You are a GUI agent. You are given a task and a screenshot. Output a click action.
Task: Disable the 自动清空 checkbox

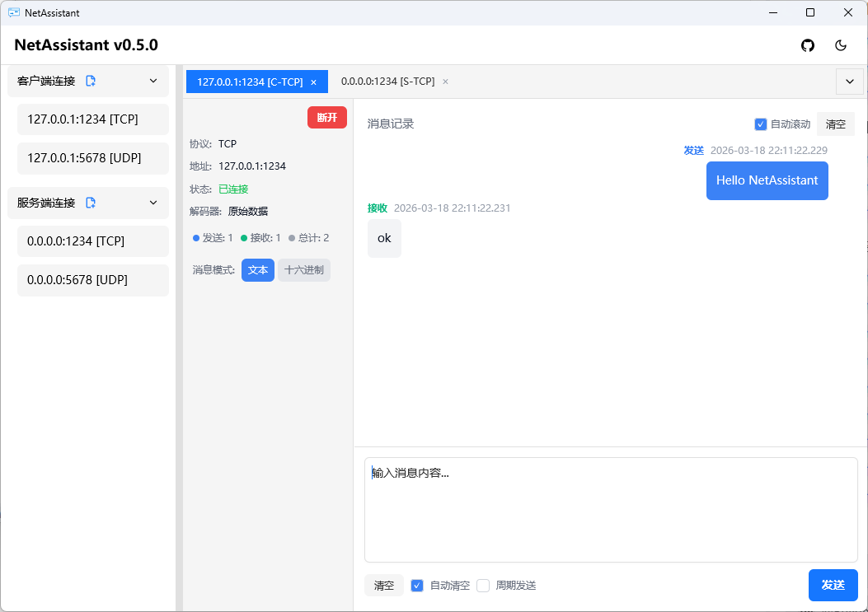click(417, 585)
